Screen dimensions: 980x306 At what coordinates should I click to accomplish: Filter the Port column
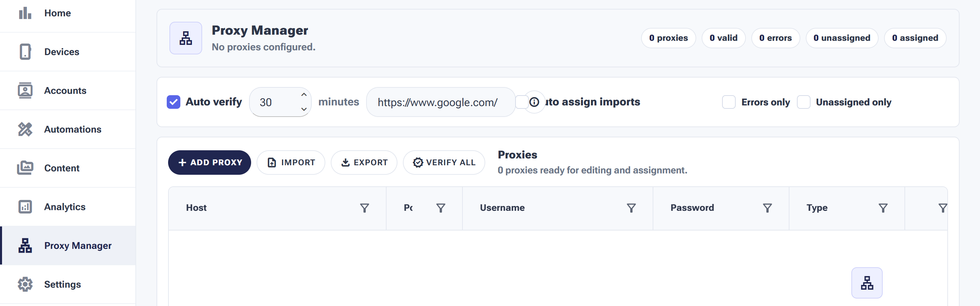(441, 208)
